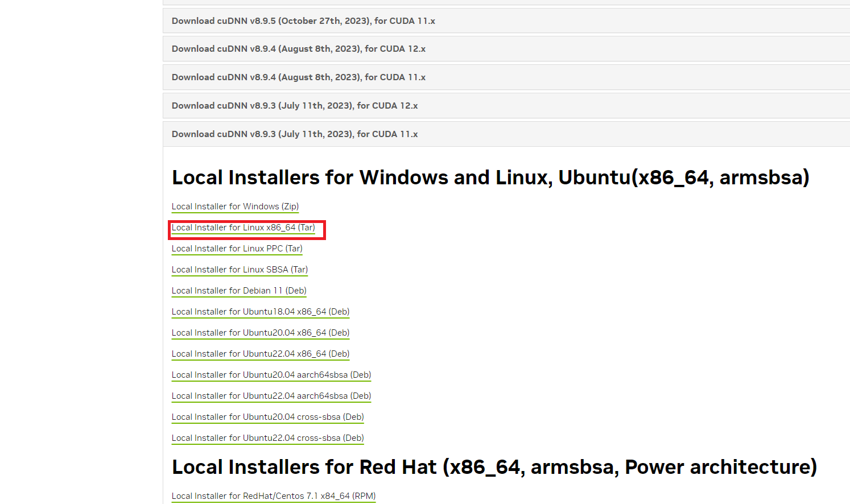Expand cuDNN v8.9.4 for CUDA 12.x section
The image size is (850, 504).
point(506,49)
